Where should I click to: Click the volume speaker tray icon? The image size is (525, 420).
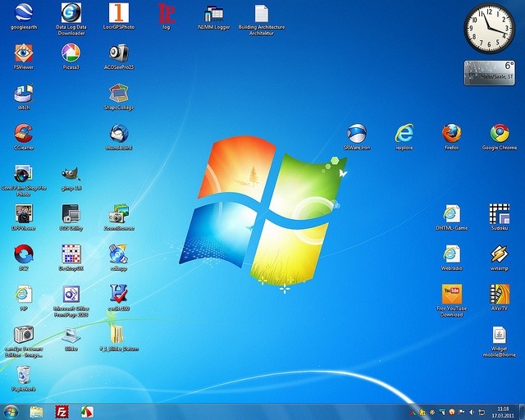click(x=472, y=413)
